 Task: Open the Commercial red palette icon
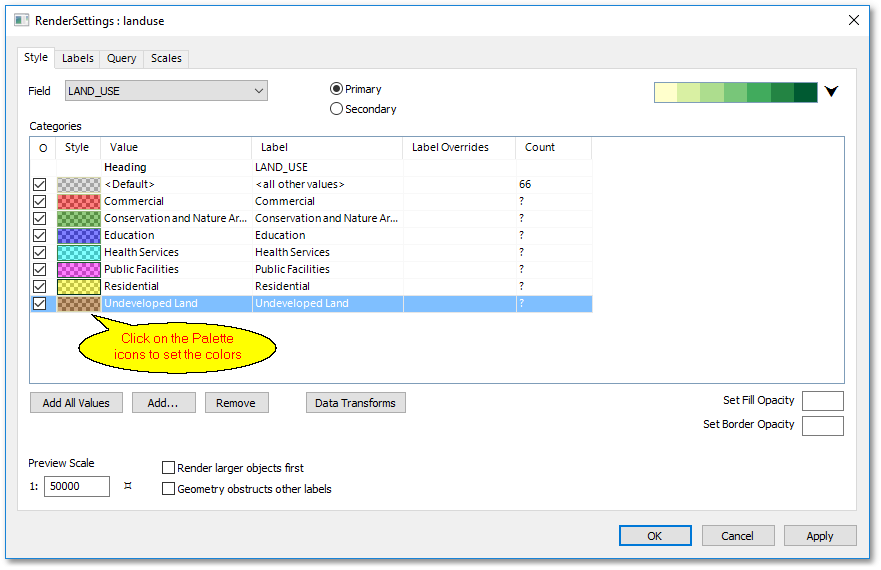[79, 201]
